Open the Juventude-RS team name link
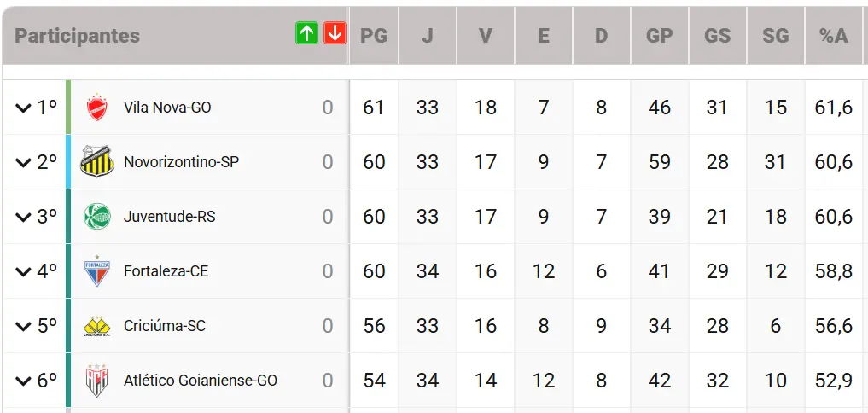868x413 pixels. [169, 217]
